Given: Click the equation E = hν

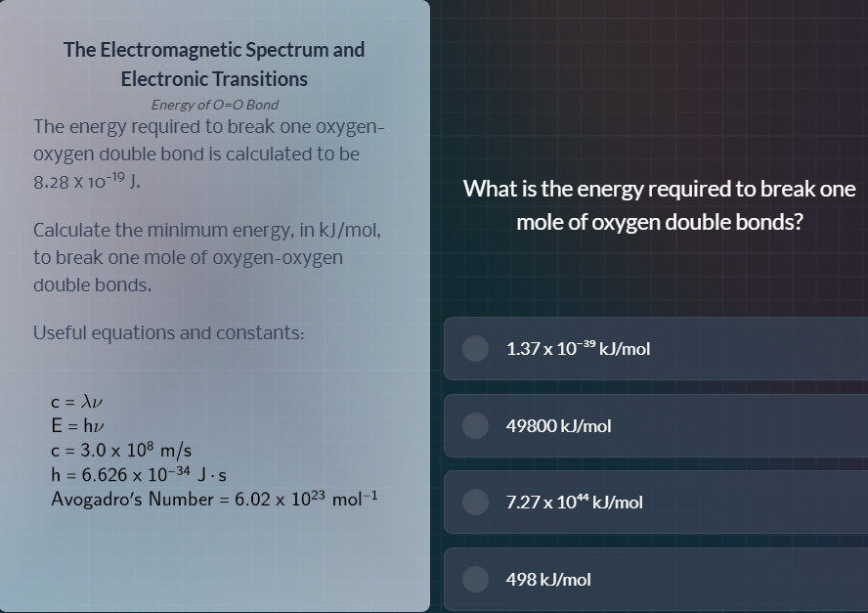Looking at the screenshot, I should (x=77, y=425).
